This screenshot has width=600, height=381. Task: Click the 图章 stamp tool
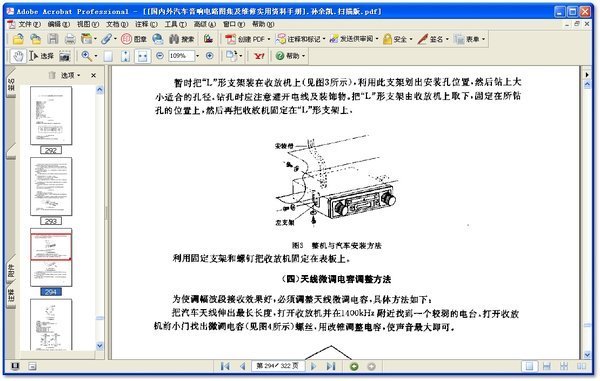point(134,39)
